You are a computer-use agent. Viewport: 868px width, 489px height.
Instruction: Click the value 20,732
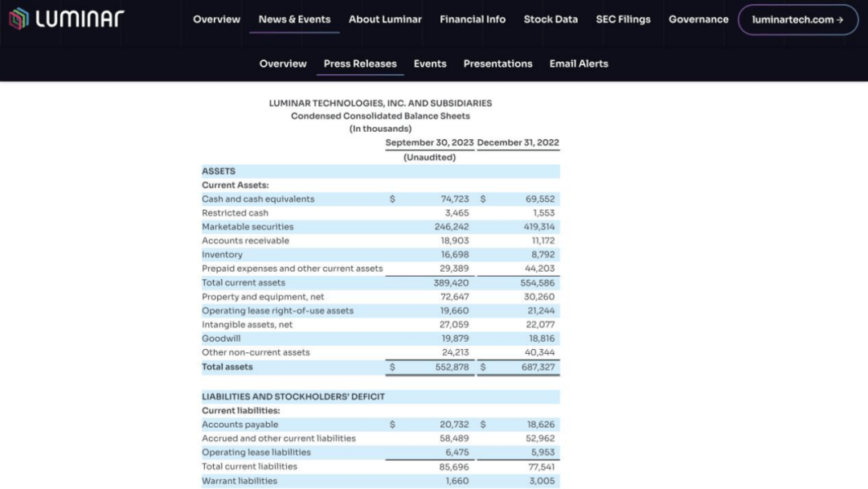[x=454, y=424]
